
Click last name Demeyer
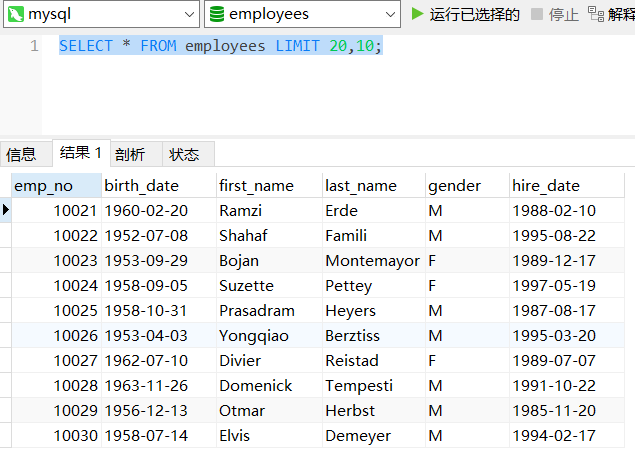click(358, 437)
